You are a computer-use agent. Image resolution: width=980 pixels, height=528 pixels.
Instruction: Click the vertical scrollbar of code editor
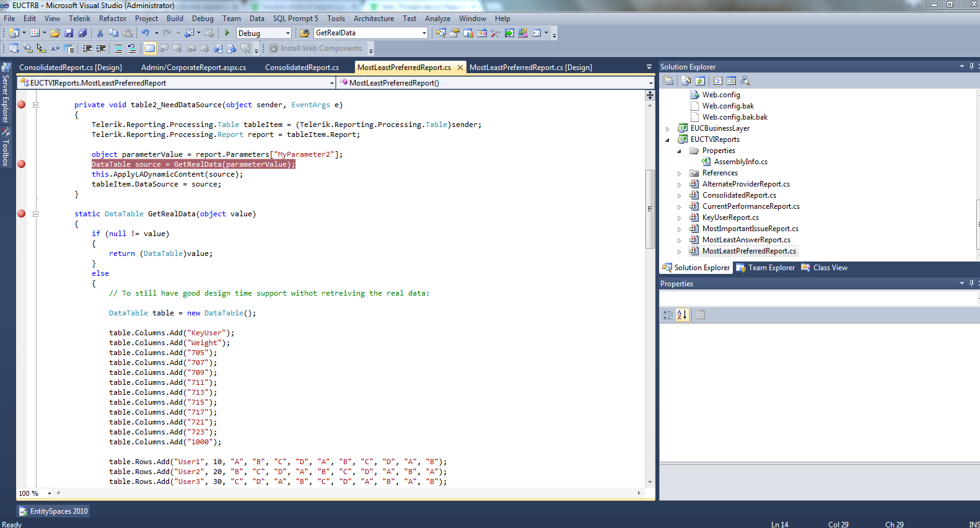(650, 209)
